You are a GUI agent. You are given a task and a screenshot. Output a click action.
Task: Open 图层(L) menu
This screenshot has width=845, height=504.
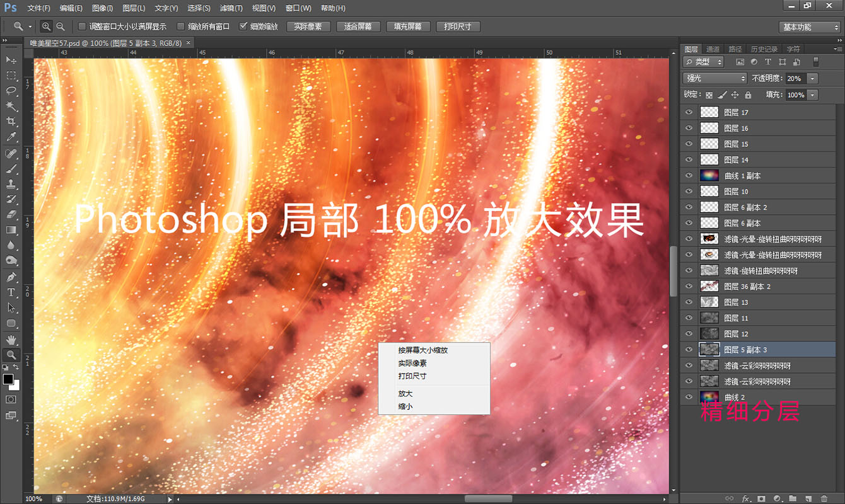click(x=134, y=8)
